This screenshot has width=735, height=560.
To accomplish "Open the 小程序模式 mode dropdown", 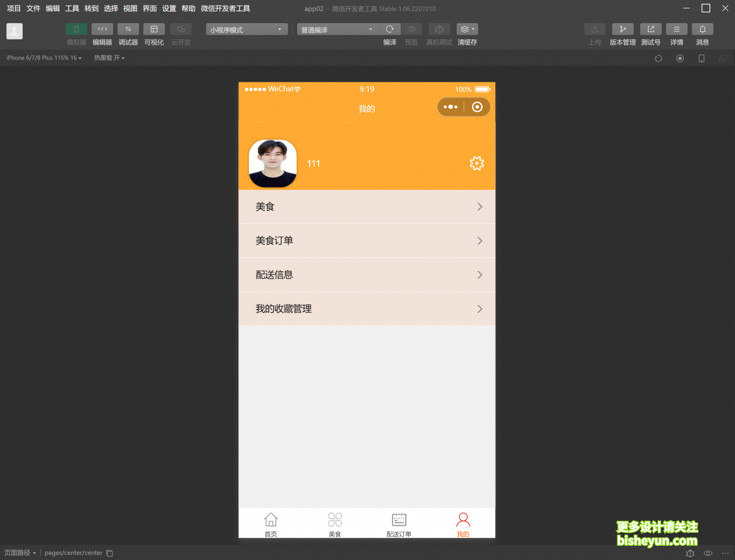I will coord(247,29).
